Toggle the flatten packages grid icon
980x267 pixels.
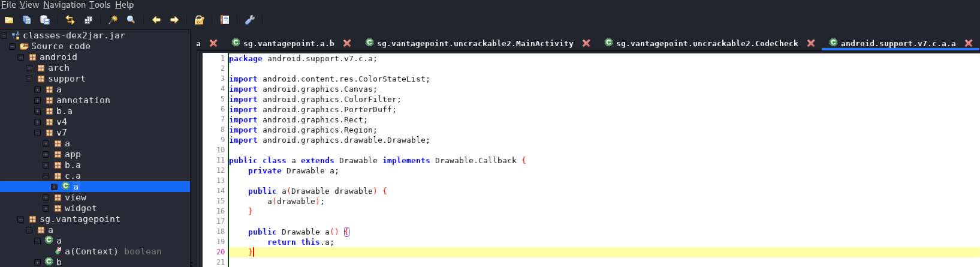(88, 20)
